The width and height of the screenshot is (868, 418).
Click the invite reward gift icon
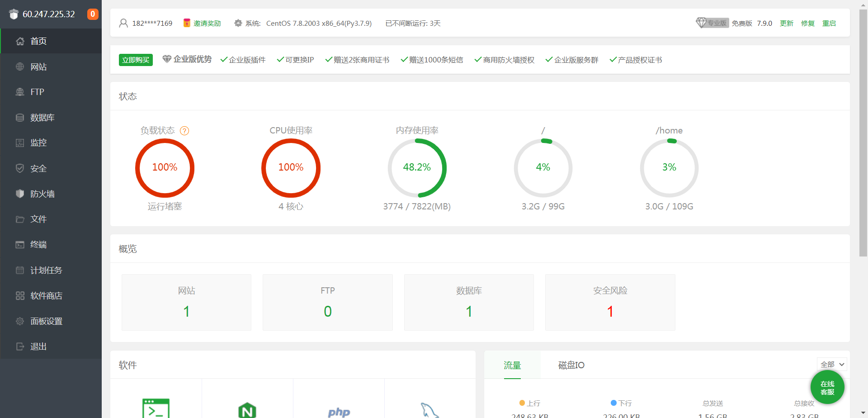pyautogui.click(x=187, y=23)
